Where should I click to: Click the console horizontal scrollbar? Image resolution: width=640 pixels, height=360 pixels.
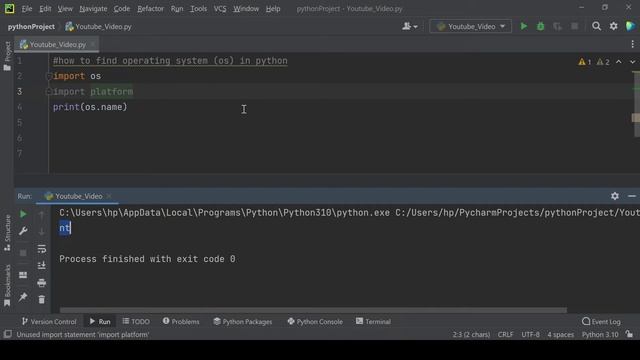[313, 310]
